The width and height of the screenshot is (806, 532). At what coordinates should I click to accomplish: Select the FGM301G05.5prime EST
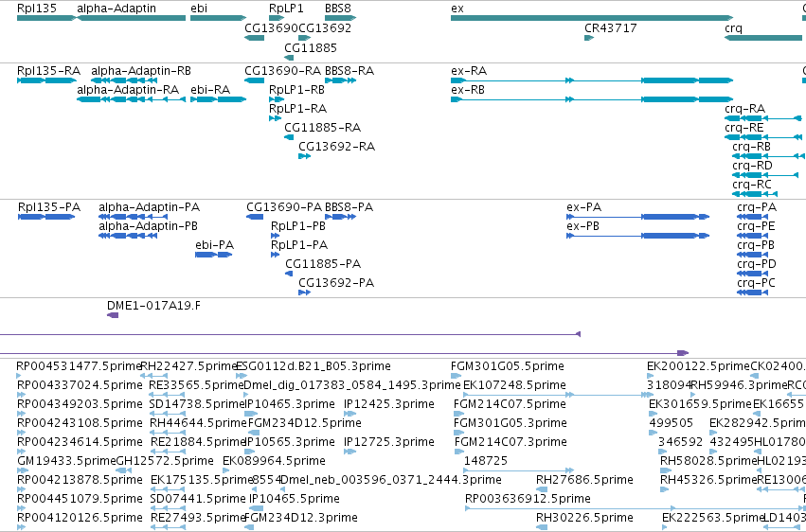(x=457, y=377)
